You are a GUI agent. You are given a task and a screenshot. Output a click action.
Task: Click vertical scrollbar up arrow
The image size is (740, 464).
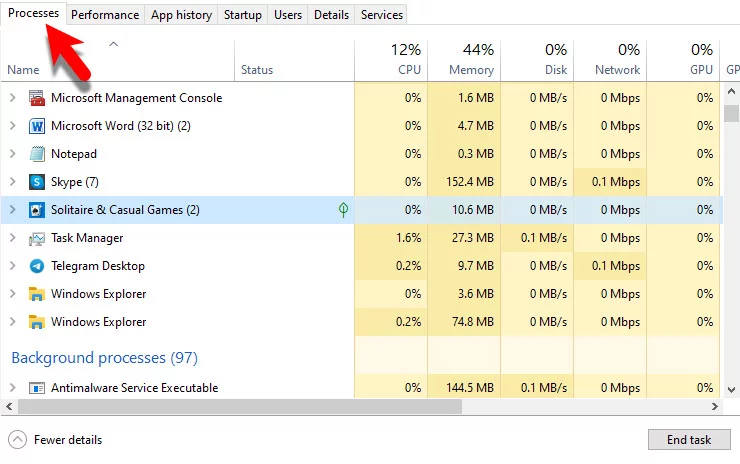click(731, 91)
